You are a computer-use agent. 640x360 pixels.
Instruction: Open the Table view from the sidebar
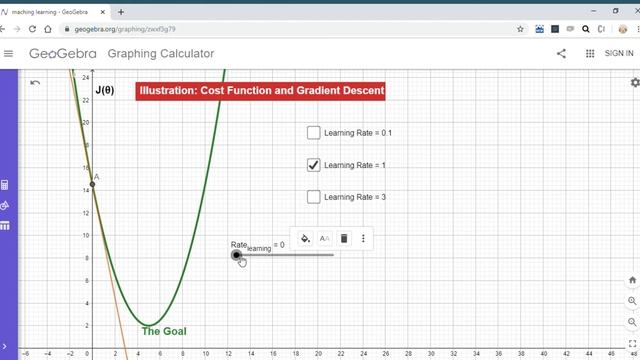4,226
